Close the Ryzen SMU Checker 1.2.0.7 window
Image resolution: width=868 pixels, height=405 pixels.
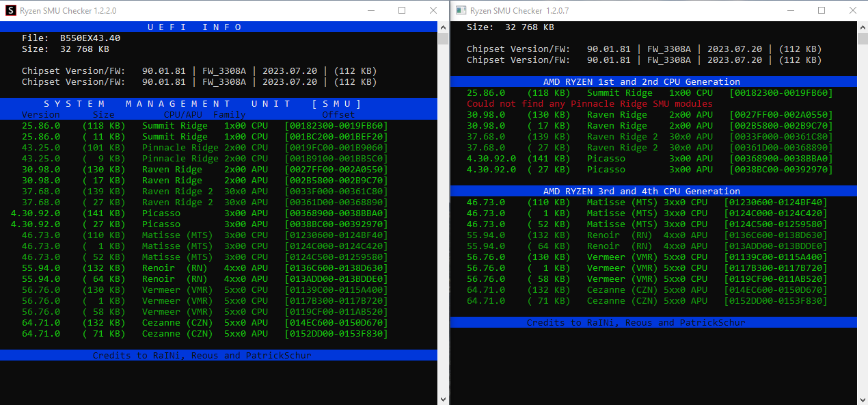coord(853,10)
